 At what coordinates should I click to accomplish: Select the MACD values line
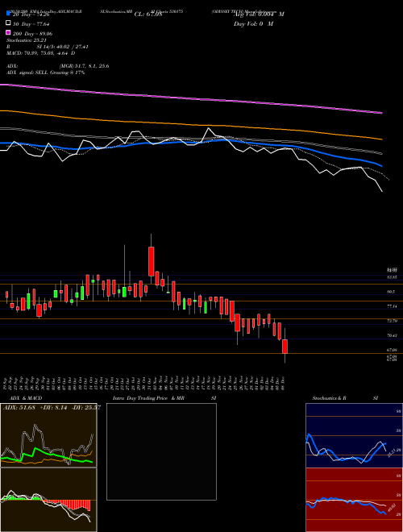41,53
